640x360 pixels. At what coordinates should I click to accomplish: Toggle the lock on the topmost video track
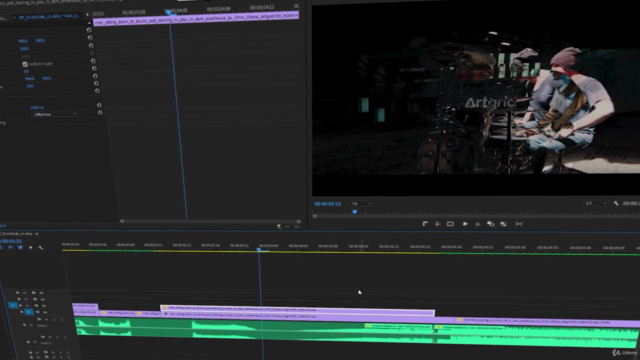pos(18,293)
